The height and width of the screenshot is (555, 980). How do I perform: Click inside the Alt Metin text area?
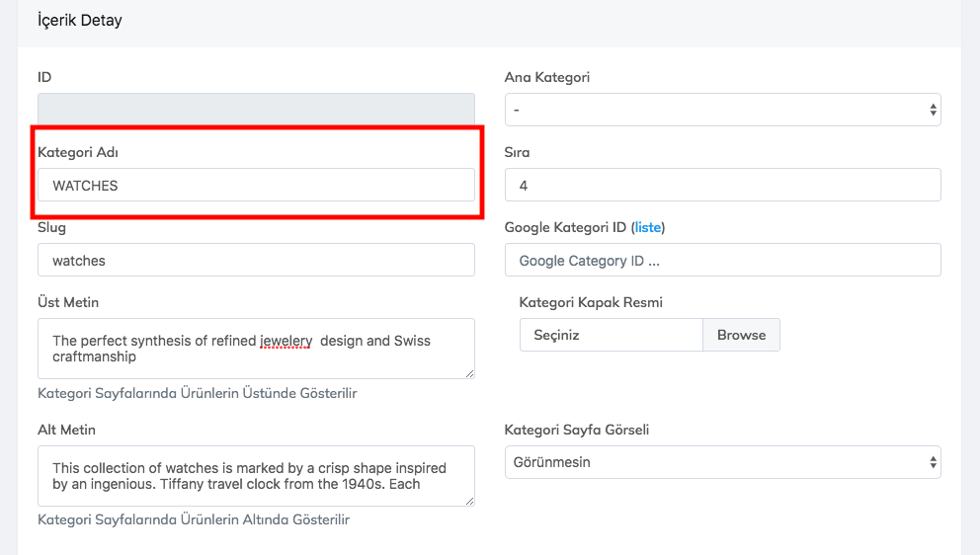coord(256,476)
